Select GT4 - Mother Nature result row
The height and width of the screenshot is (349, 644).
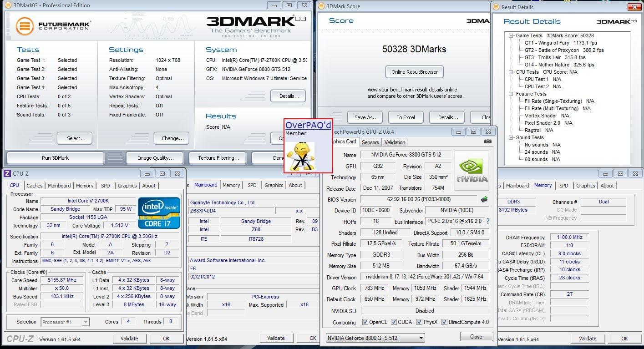[x=559, y=65]
